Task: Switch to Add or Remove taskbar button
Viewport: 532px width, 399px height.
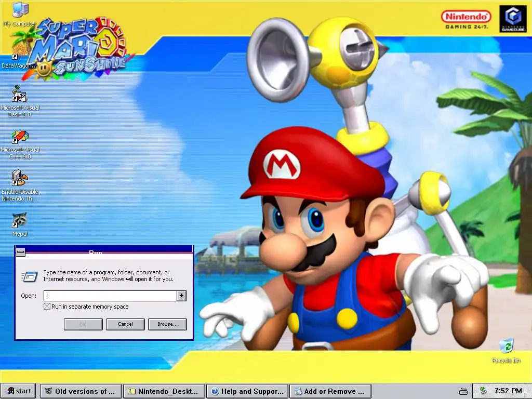Action: pos(330,391)
